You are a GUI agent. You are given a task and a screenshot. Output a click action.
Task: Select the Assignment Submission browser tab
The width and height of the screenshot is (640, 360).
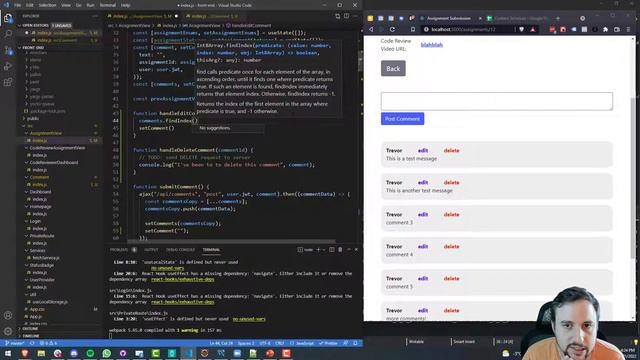pyautogui.click(x=449, y=18)
